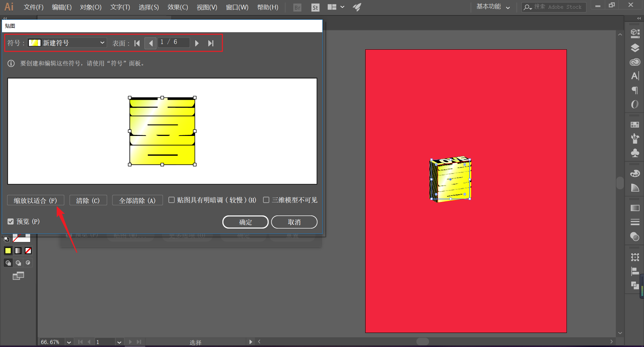Screen dimensions: 644x347
Task: Toggle invisible geometry checkbox 三维模型不可见
Action: [x=266, y=200]
